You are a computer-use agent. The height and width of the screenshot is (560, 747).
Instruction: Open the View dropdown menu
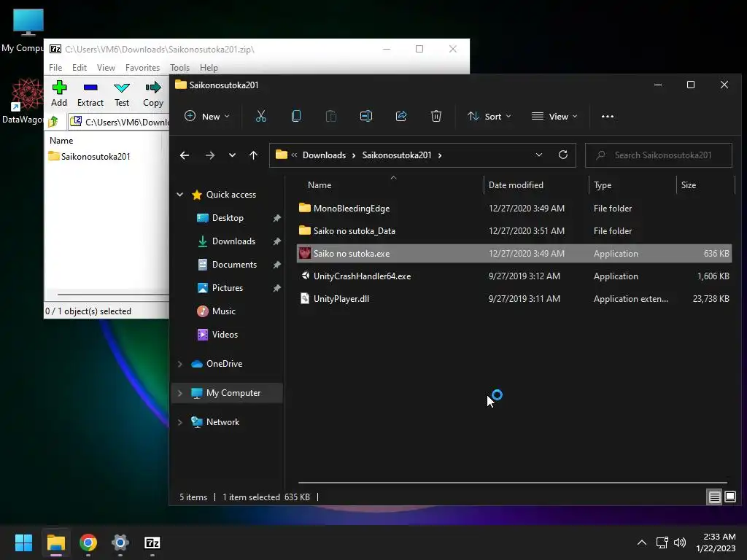[554, 116]
